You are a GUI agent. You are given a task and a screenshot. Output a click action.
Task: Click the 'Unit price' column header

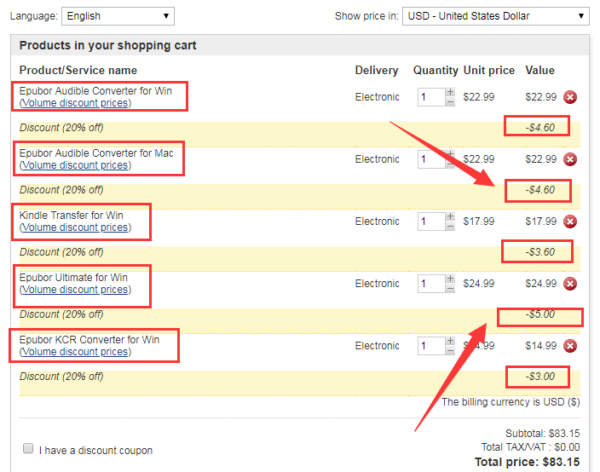pos(489,70)
